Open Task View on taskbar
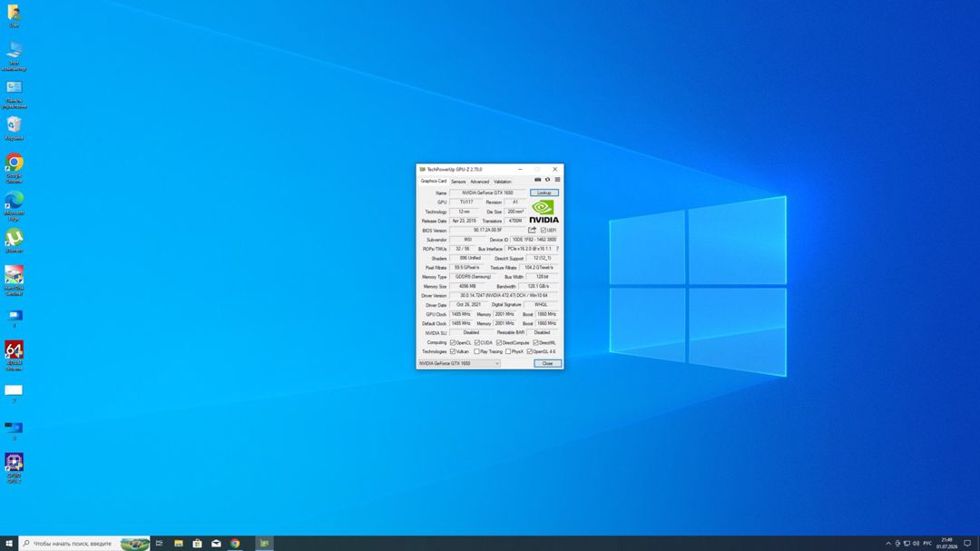 click(x=160, y=544)
